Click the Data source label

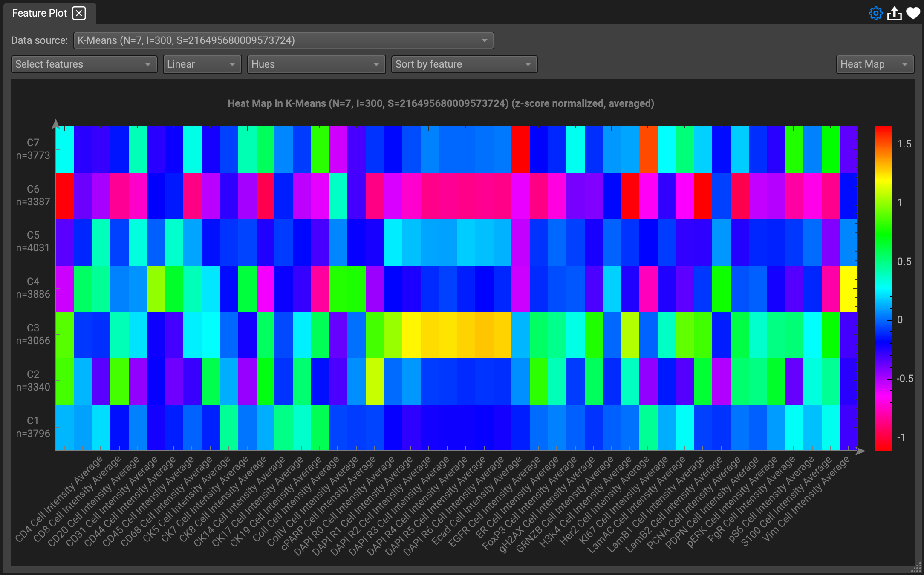(x=39, y=40)
